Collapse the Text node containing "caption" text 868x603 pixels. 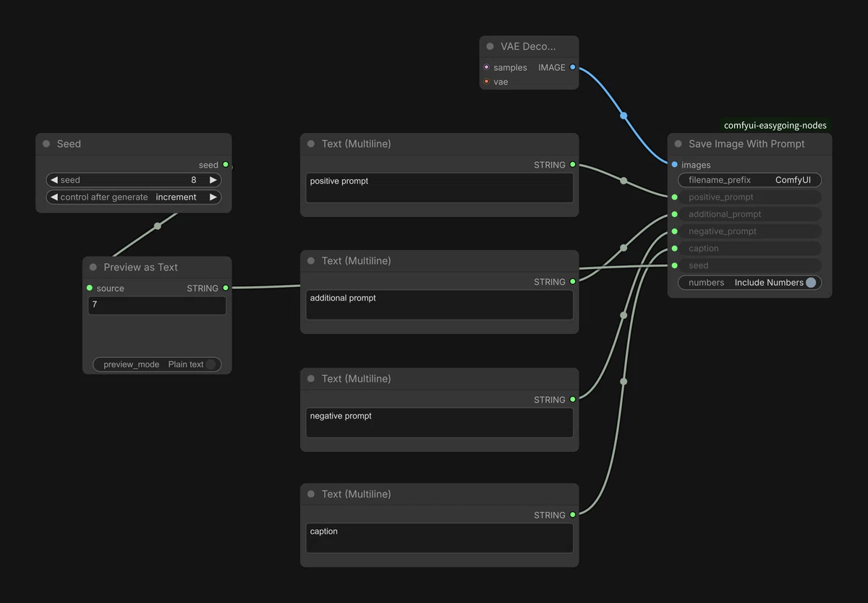(x=311, y=494)
